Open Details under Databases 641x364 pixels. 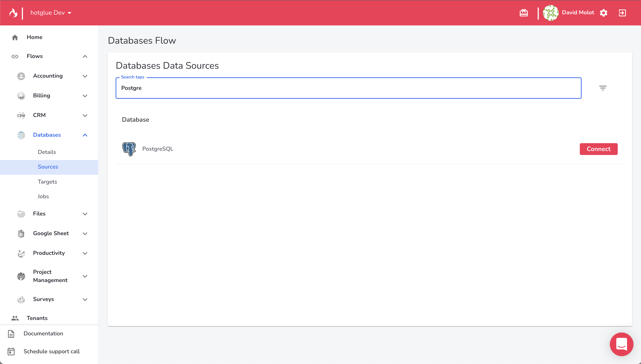(47, 152)
